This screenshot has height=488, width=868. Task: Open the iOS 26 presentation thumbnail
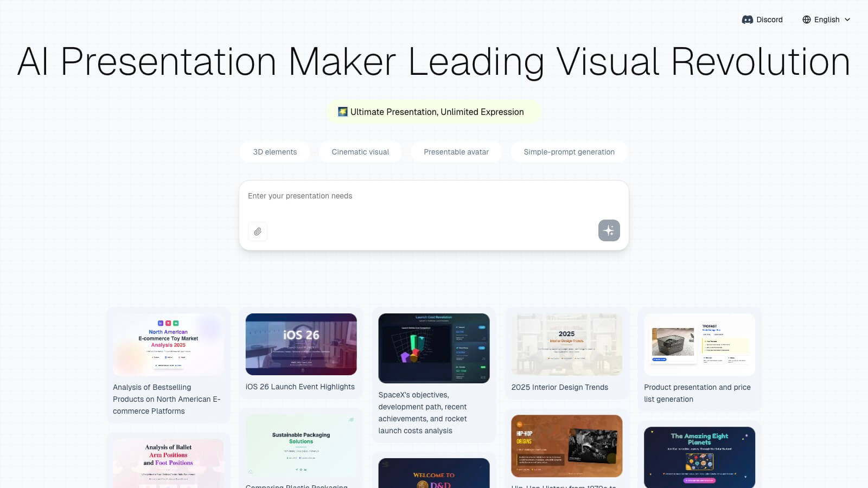pos(301,344)
